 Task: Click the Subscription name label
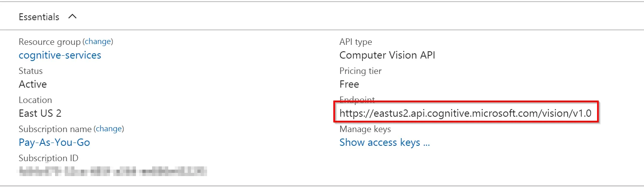[55, 129]
